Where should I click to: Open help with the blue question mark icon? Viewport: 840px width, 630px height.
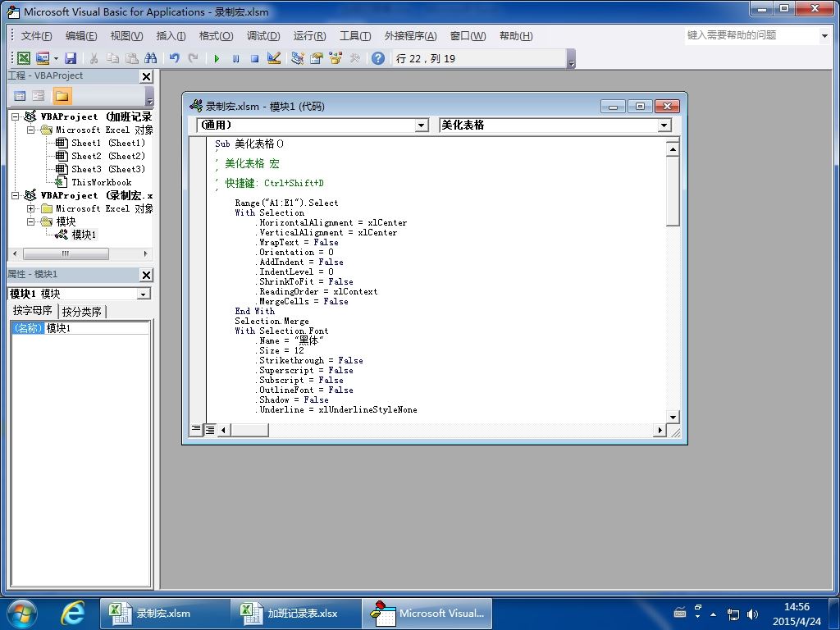[377, 58]
